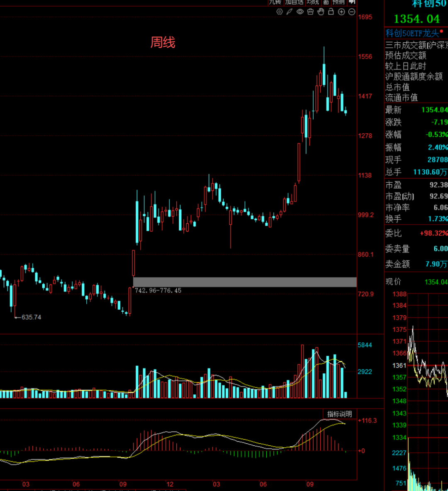Click the red dot beside 科创50ETF龙头
This screenshot has height=491, width=448.
[441, 32]
